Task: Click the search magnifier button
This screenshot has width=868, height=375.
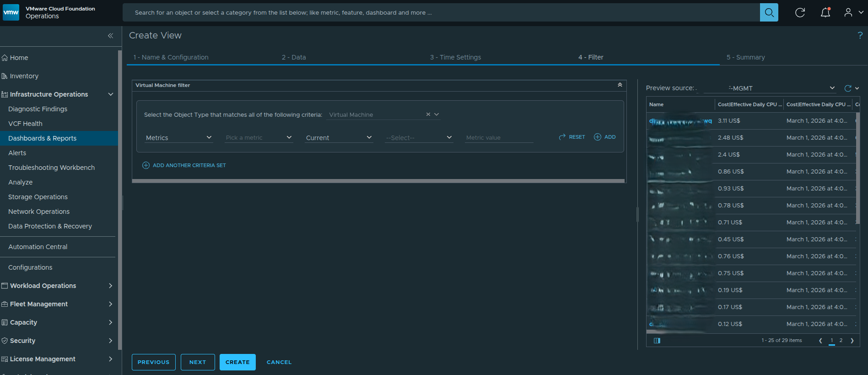Action: 769,12
